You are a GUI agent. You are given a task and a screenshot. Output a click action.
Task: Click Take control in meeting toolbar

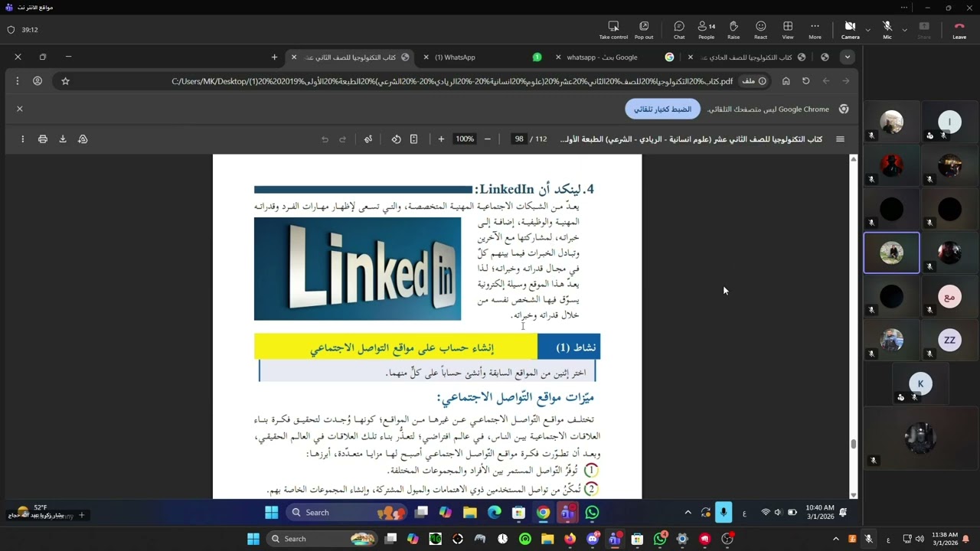point(613,30)
